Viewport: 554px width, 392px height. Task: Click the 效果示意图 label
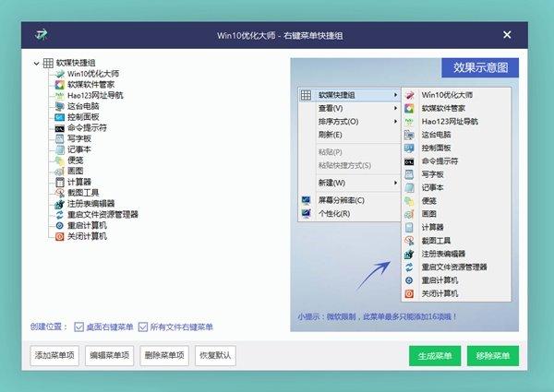click(x=480, y=67)
